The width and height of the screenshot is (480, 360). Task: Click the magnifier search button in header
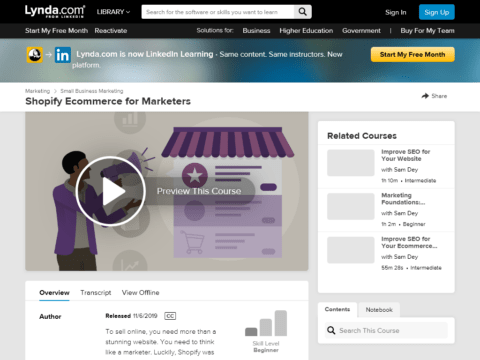click(x=303, y=12)
